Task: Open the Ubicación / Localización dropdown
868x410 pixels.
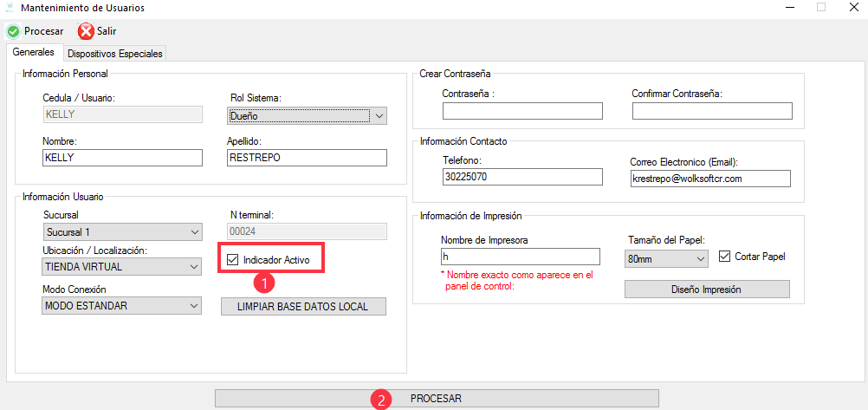Action: click(121, 267)
